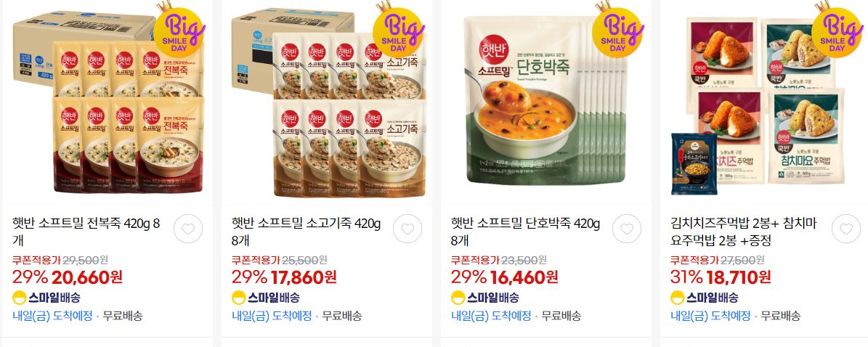Toggle wishlist heart for 소고기죽 product

407,229
